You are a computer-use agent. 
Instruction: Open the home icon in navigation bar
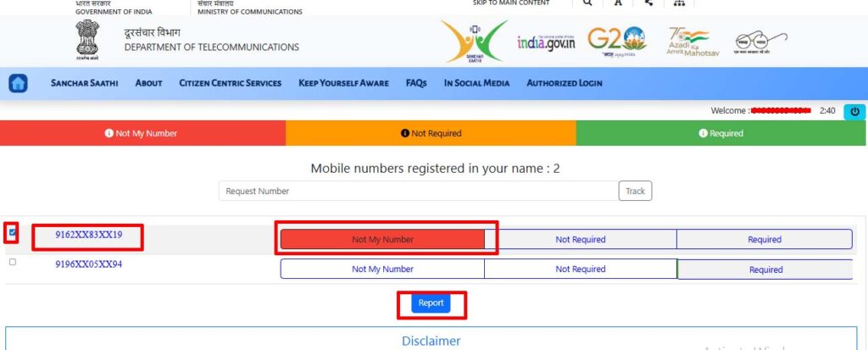19,84
